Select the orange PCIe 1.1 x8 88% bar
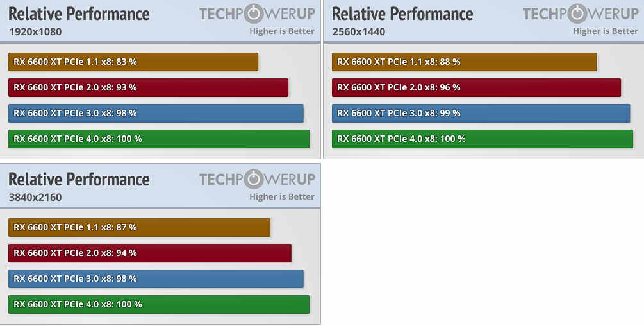644x326 pixels. pos(464,62)
